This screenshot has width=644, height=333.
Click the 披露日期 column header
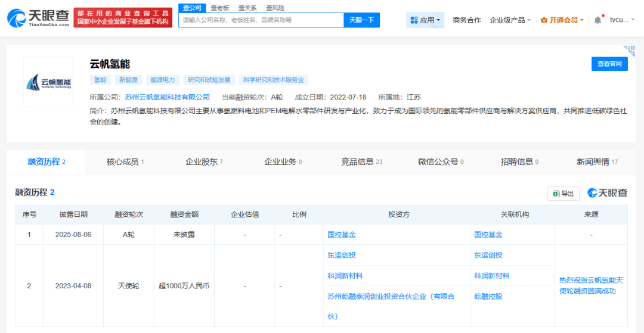73,214
